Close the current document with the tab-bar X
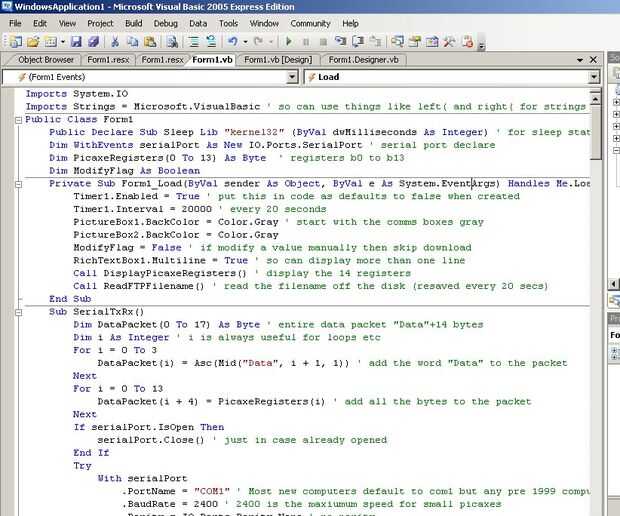This screenshot has height=516, width=620. click(593, 60)
